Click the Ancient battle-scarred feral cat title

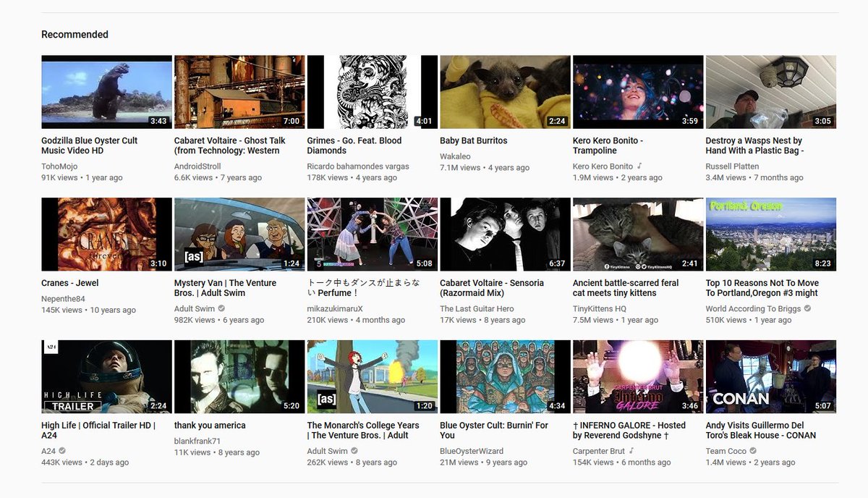(x=626, y=288)
